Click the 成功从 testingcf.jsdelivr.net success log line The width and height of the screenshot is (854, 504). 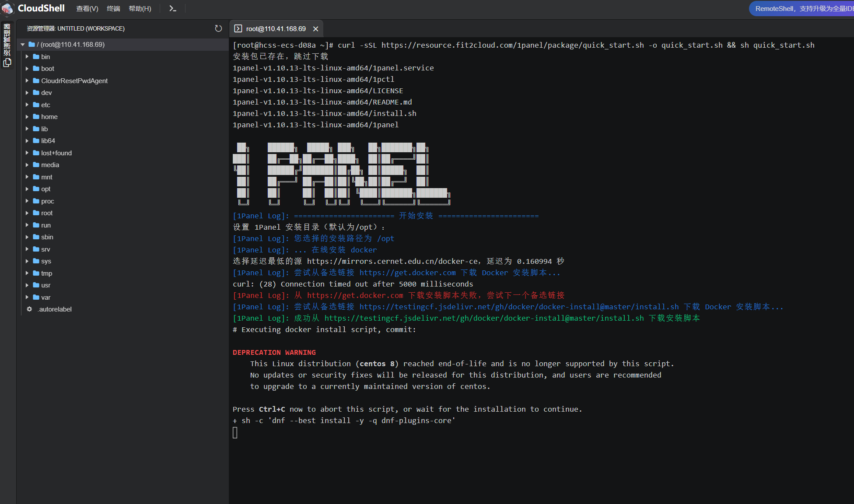click(x=466, y=318)
